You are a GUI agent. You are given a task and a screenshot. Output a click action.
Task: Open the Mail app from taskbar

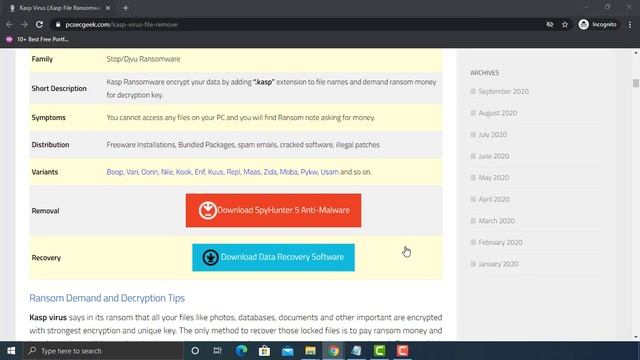[x=287, y=351]
